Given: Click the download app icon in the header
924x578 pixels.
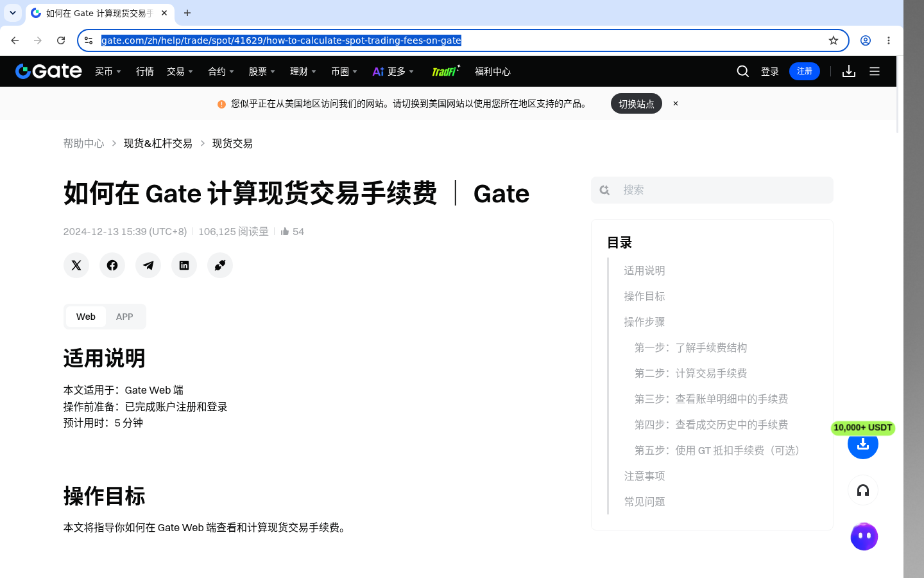Looking at the screenshot, I should click(849, 71).
